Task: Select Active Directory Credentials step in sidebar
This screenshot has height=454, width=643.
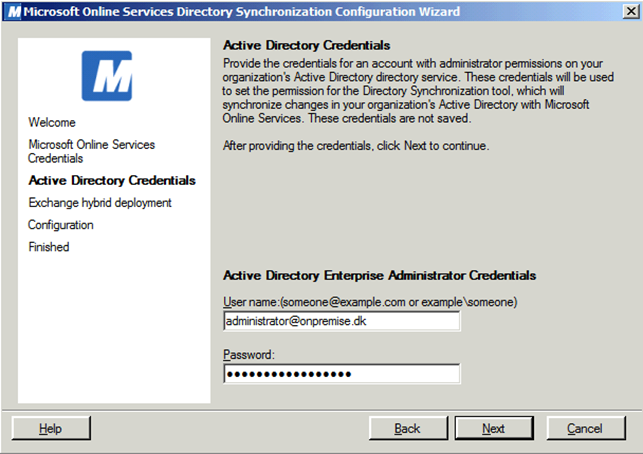Action: click(x=112, y=180)
